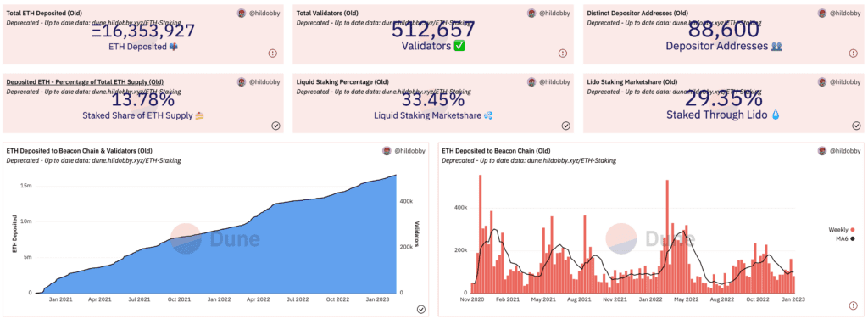Viewport: 868px width, 319px height.
Task: Open ETH Deposited to Beacon Chain & Validators title
Action: pos(79,151)
